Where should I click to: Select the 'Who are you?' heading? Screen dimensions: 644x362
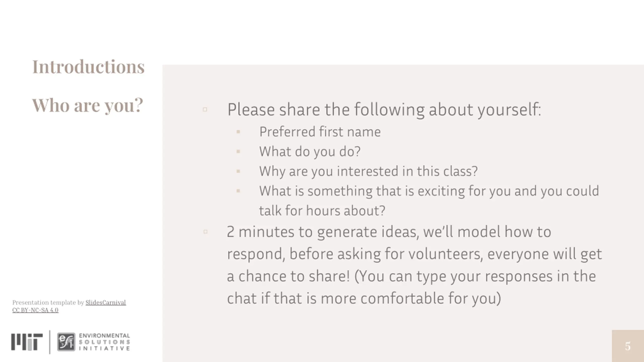pos(88,105)
